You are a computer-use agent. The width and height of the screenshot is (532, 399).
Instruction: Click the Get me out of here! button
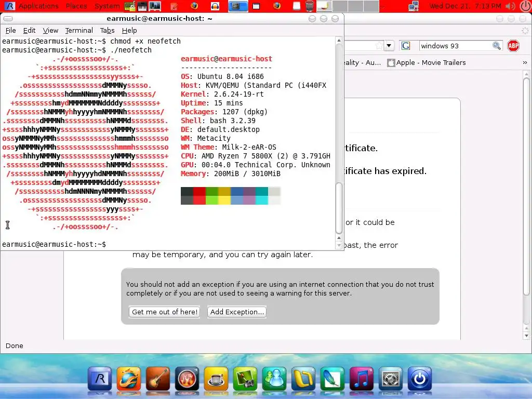[x=165, y=312]
